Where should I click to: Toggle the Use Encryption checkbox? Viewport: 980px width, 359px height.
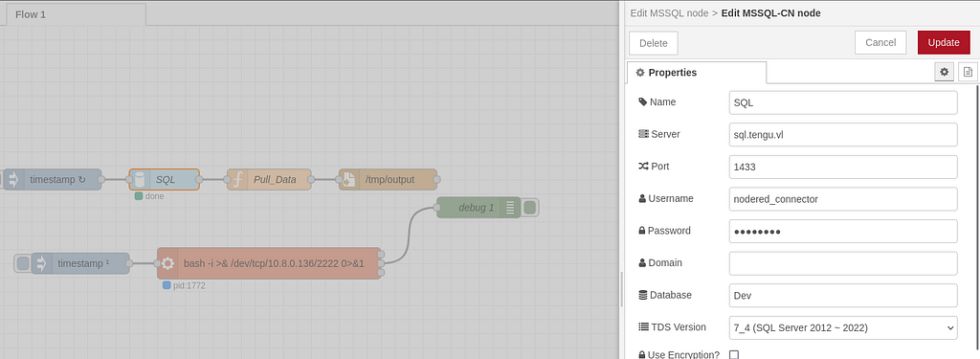(734, 354)
